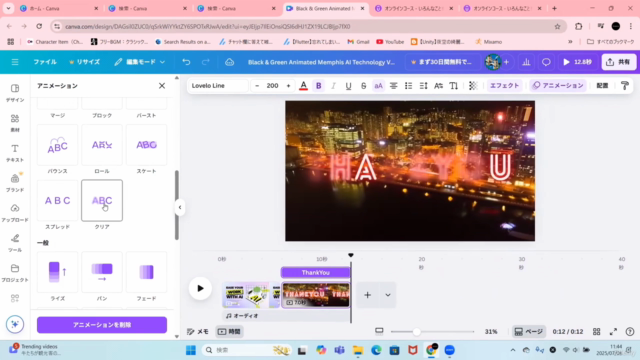The height and width of the screenshot is (360, 640).
Task: Toggle the Duration timeline button
Action: click(x=229, y=331)
